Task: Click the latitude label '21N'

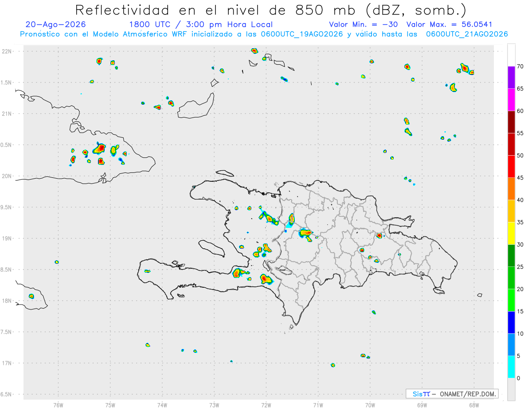Action: pyautogui.click(x=7, y=114)
